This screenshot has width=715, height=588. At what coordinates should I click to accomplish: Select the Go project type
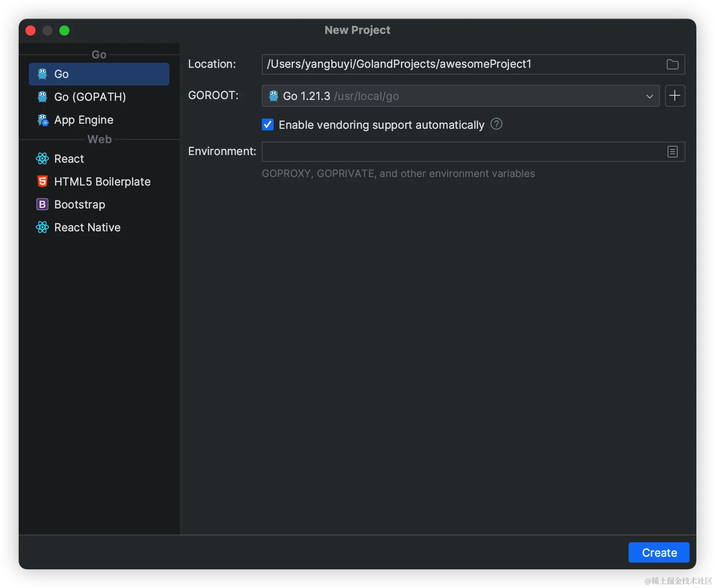click(x=99, y=74)
